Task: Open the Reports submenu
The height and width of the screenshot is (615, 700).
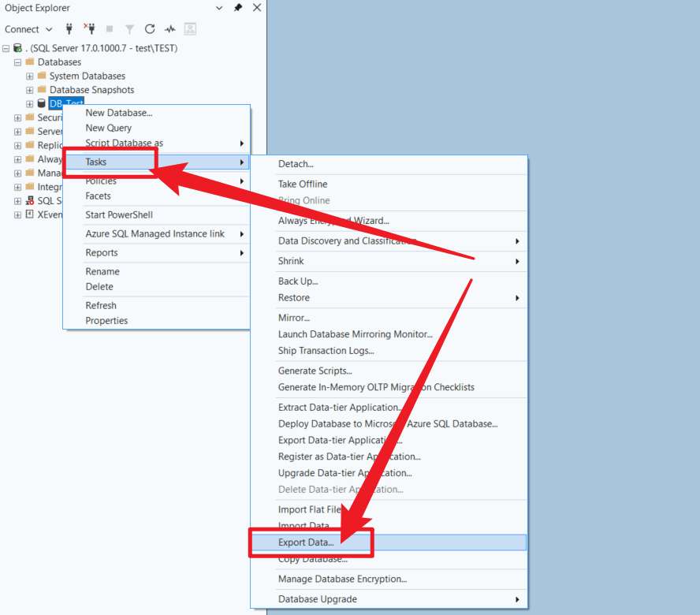Action: (x=156, y=253)
